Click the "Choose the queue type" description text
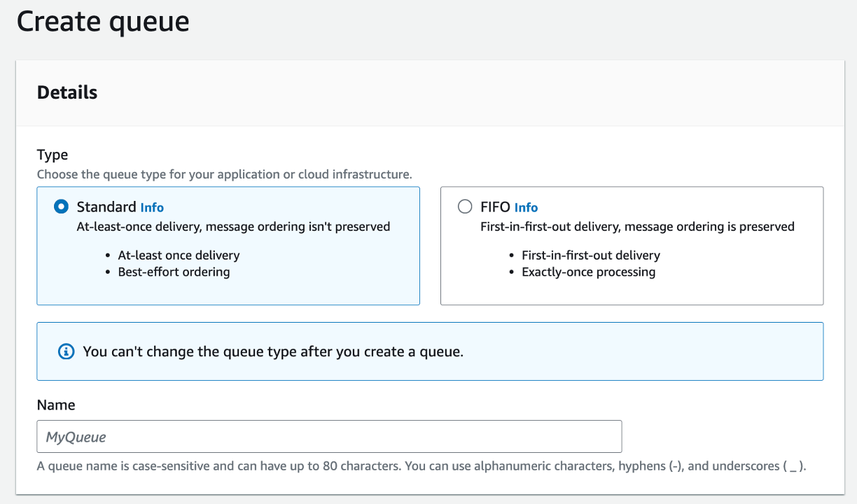 point(224,174)
